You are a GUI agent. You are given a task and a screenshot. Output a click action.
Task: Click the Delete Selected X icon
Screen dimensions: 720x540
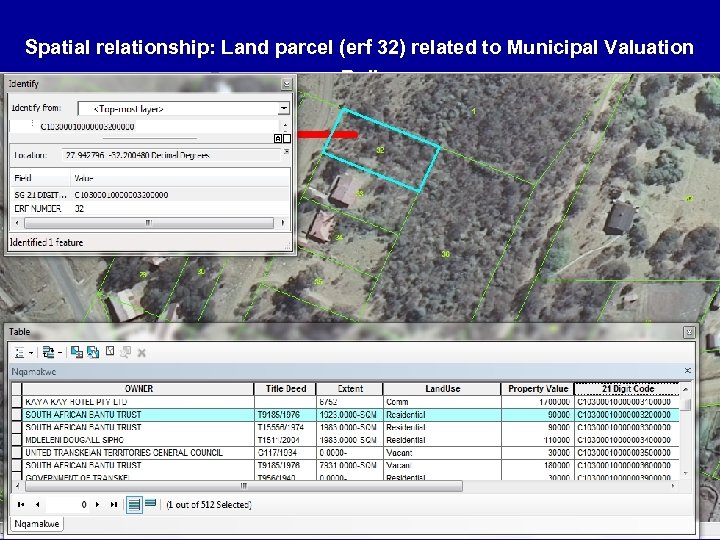(142, 353)
